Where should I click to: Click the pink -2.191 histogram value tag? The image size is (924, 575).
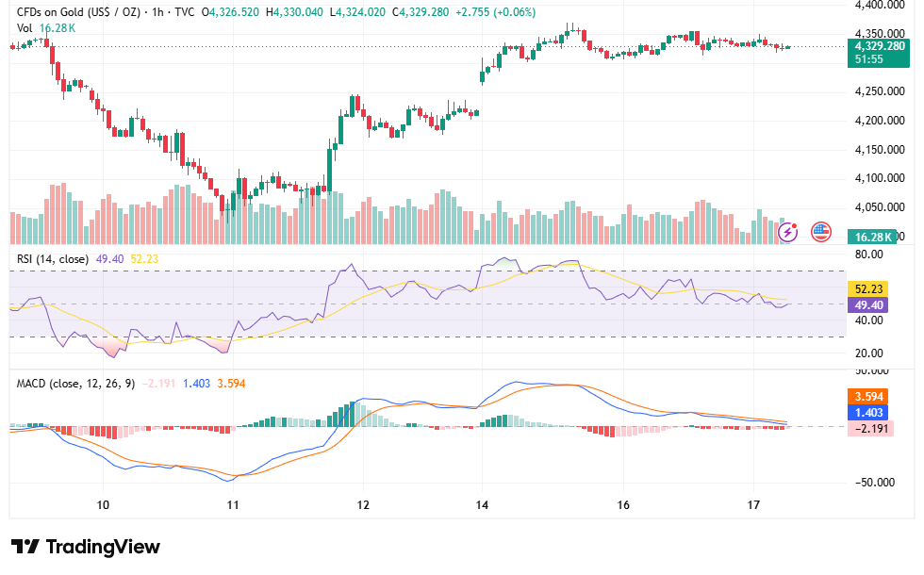(871, 428)
